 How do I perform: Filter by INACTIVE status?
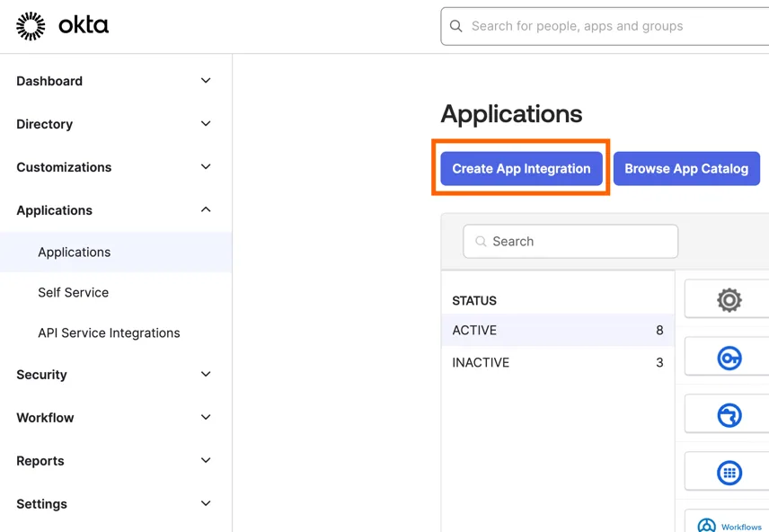pyautogui.click(x=558, y=363)
